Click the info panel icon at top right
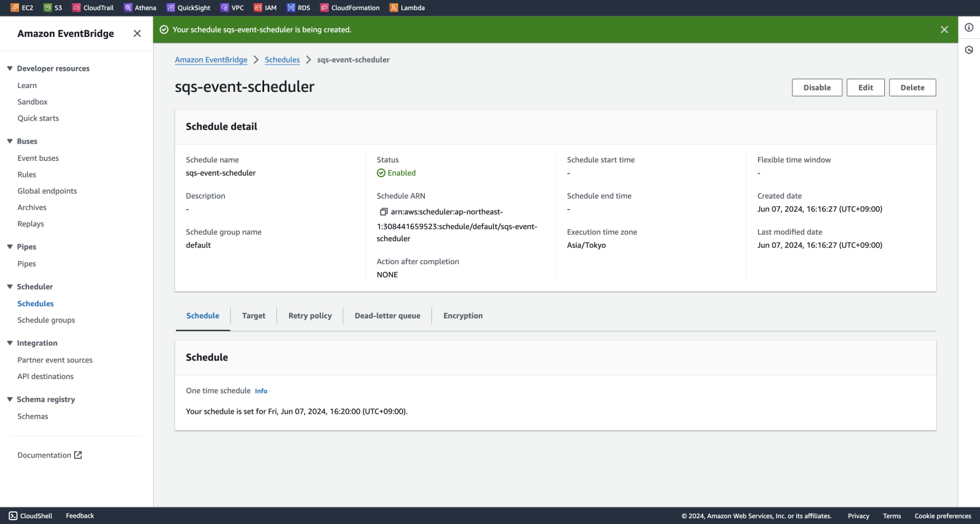The width and height of the screenshot is (980, 524). point(969,27)
